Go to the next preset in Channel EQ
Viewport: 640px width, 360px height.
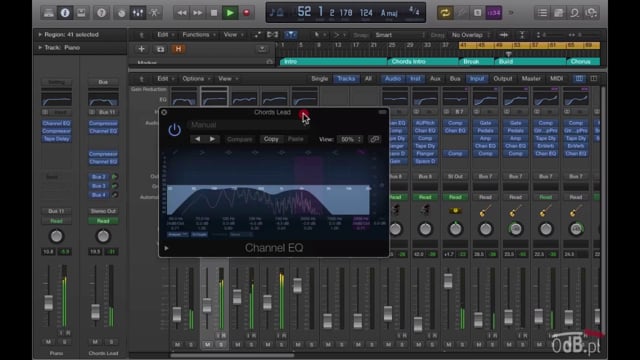tap(212, 139)
